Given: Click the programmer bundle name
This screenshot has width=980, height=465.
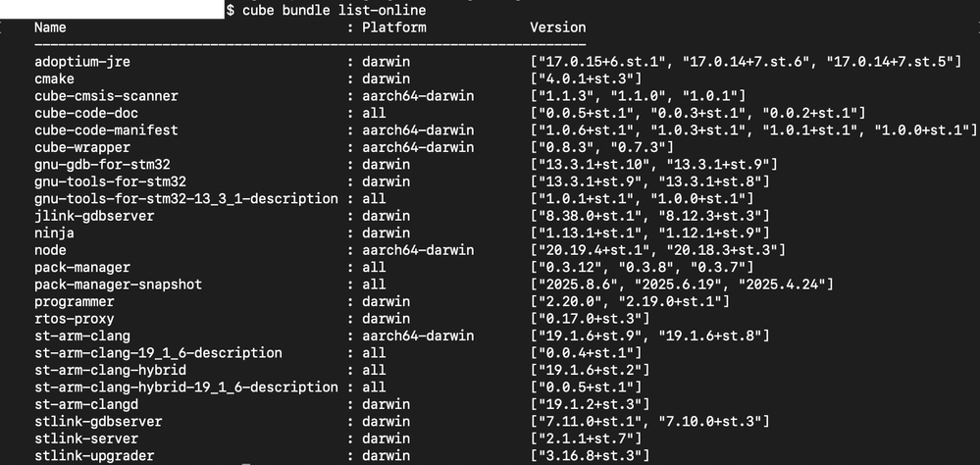Looking at the screenshot, I should (x=75, y=301).
